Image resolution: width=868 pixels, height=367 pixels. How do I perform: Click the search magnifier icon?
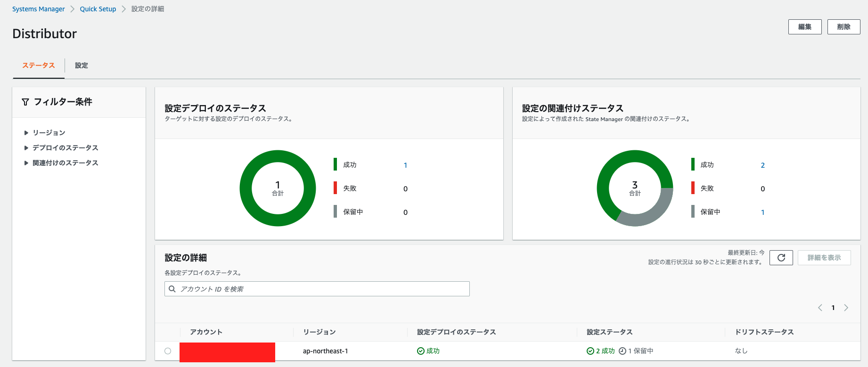pyautogui.click(x=172, y=289)
